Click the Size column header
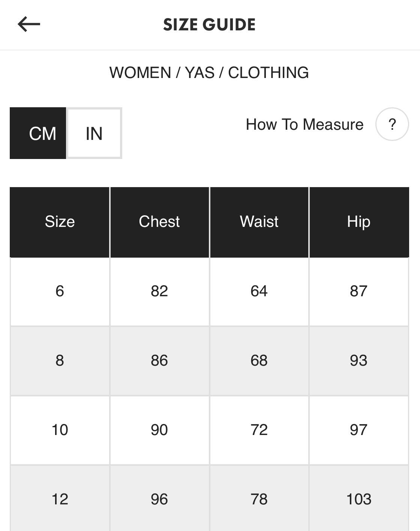The image size is (420, 531). tap(60, 222)
